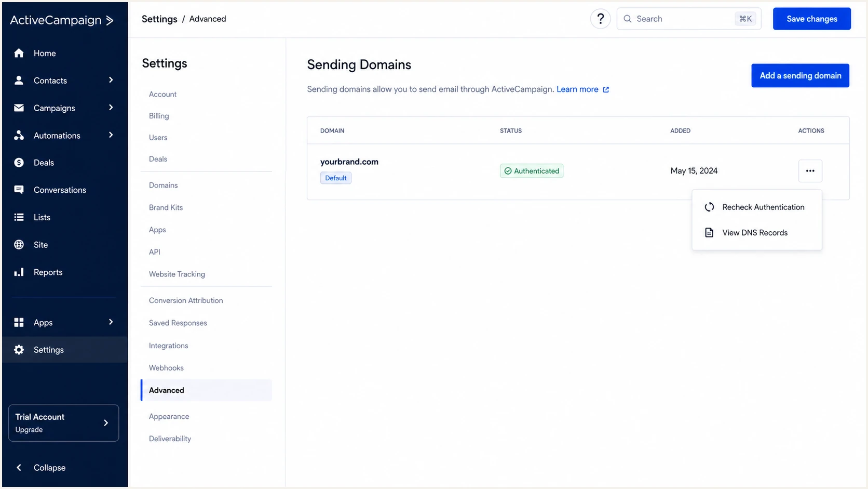Click the Recheck Authentication refresh icon

(x=709, y=207)
